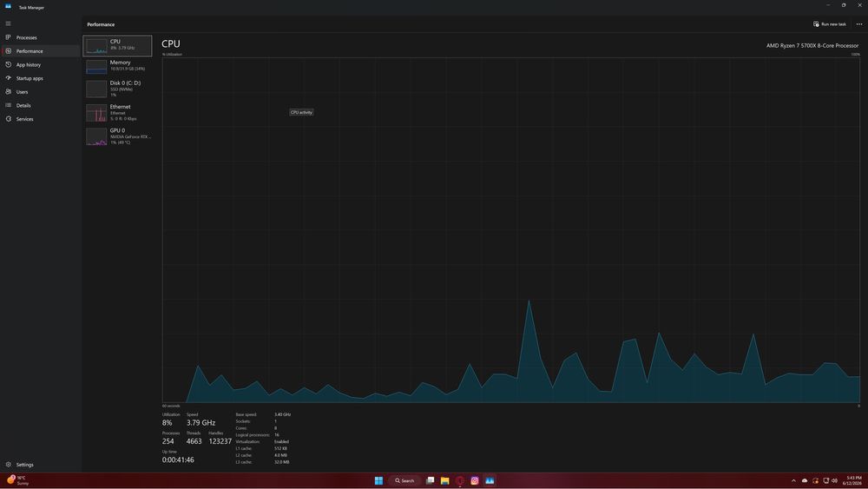Click the OneDrive cloud tray icon
The height and width of the screenshot is (489, 868).
tap(805, 480)
